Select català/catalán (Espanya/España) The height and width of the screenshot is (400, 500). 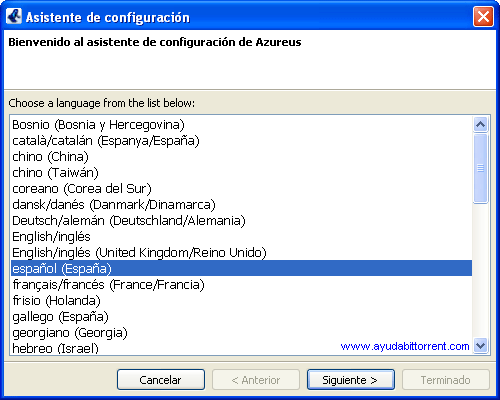[241, 141]
